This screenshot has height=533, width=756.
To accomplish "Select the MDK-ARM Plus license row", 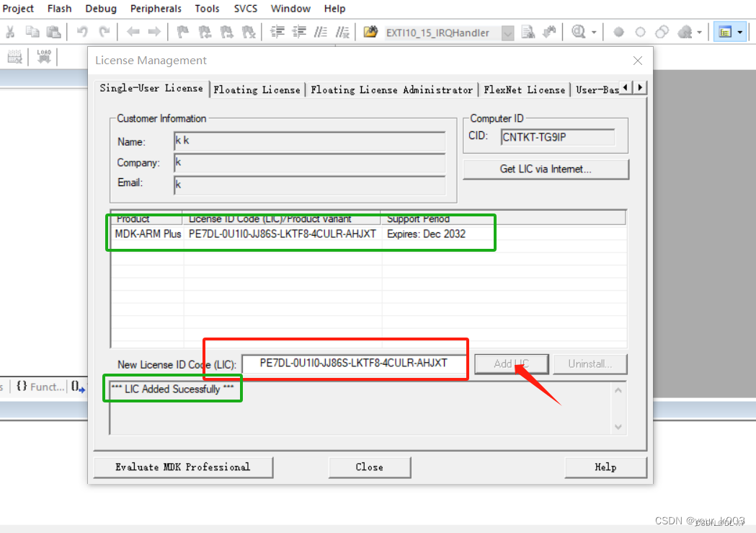I will (x=369, y=234).
